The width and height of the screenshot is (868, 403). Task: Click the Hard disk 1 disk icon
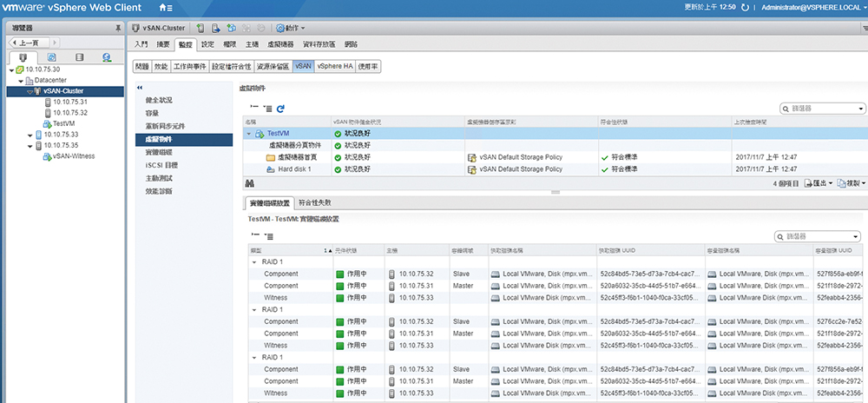[271, 169]
